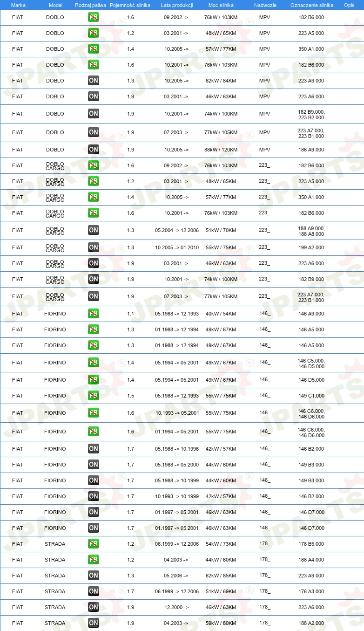Click power value 62kW / 85KM
Viewport: 364px width, 631px height.
pos(221,576)
